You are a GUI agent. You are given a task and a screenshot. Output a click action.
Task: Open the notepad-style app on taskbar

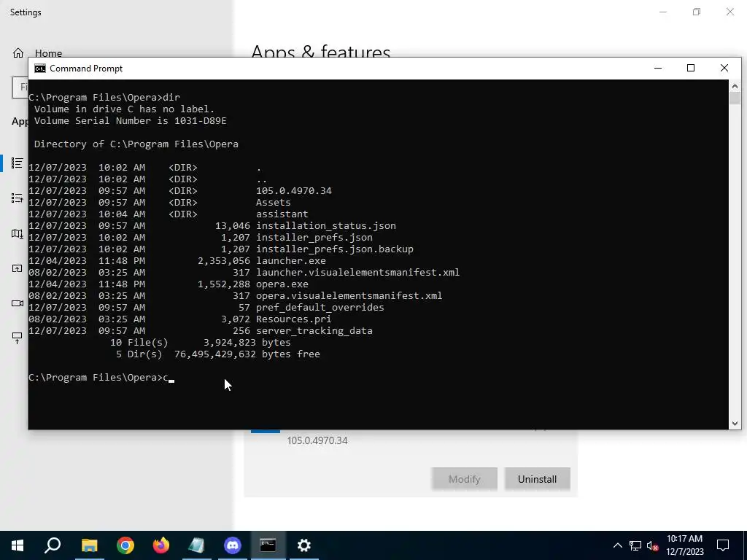coord(196,545)
